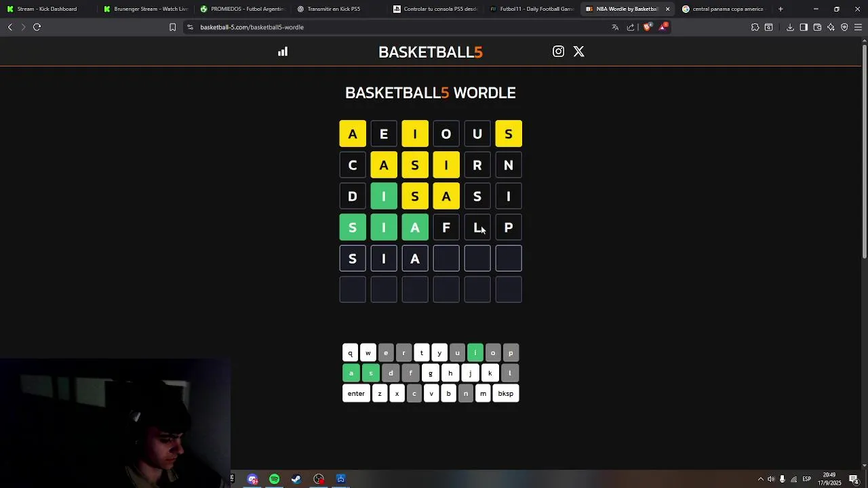The width and height of the screenshot is (868, 488).
Task: Toggle the browser sidebar panel
Action: [x=804, y=27]
